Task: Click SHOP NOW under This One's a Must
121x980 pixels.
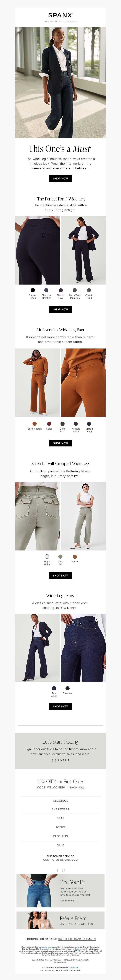Action: (60, 178)
